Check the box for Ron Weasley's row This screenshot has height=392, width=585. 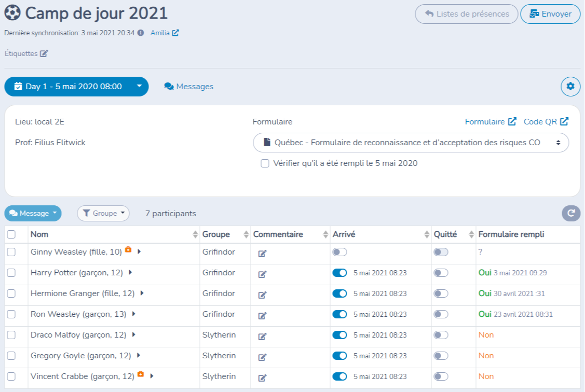pos(11,314)
